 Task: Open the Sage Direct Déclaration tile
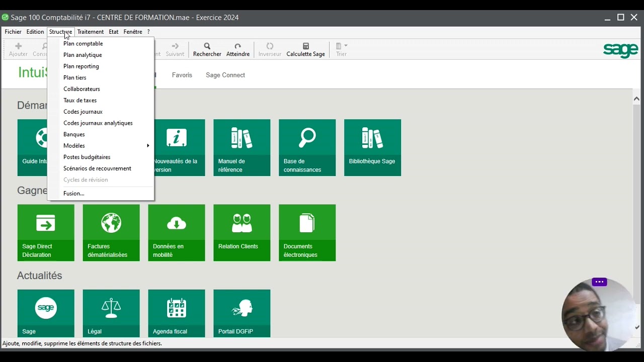pos(46,233)
